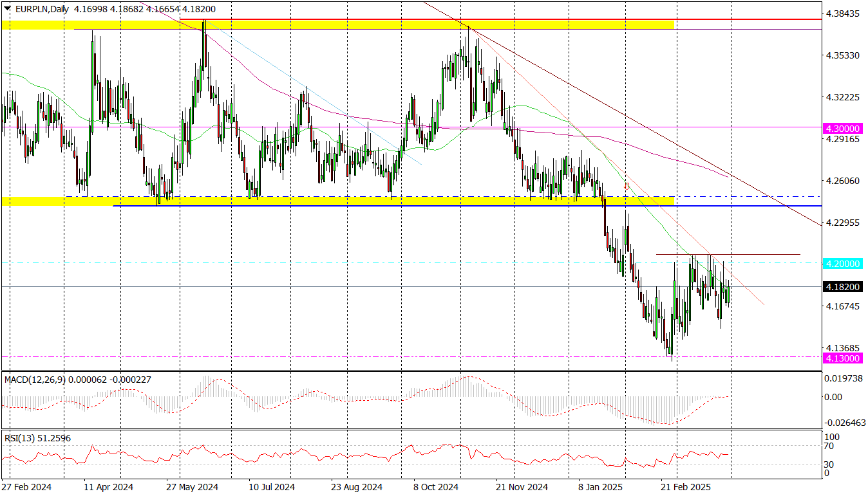
Task: Click the 4.22955 price axis label
Action: coord(843,223)
